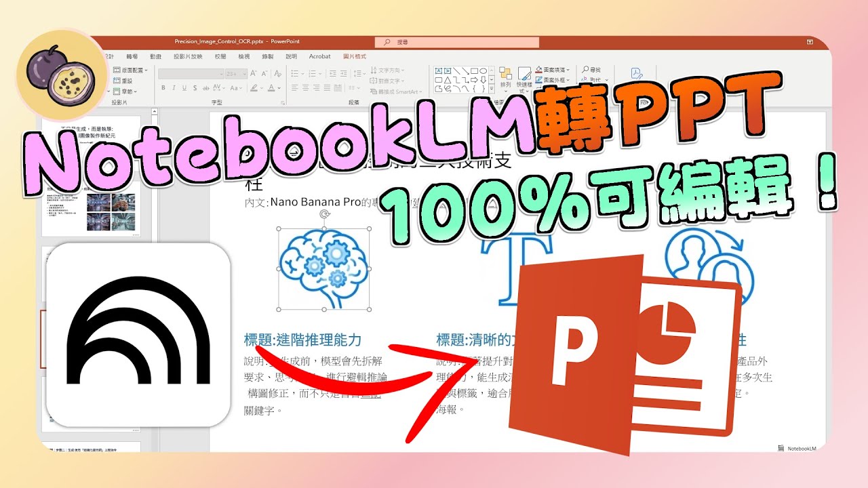Image resolution: width=868 pixels, height=488 pixels.
Task: Click the 取代 replace button
Action: pyautogui.click(x=595, y=79)
